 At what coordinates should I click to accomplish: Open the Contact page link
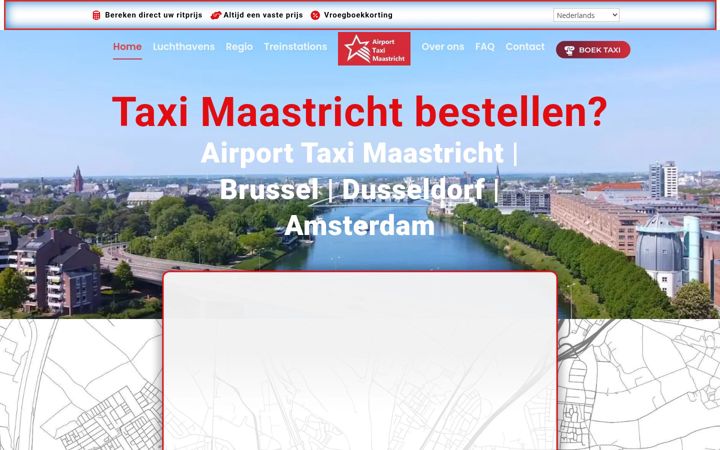(525, 47)
